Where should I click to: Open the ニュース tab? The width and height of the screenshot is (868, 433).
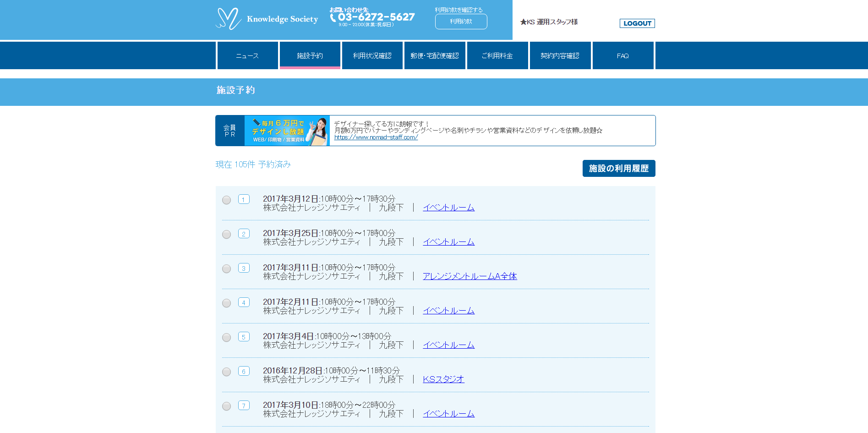(247, 55)
